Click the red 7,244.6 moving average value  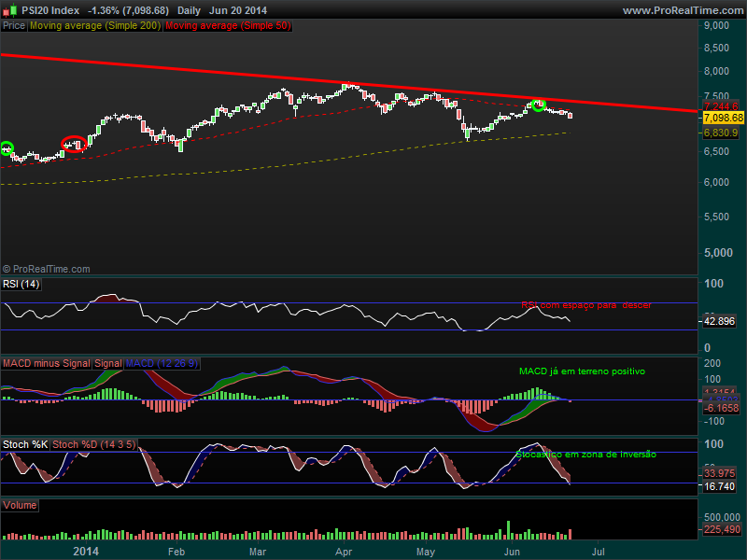[721, 106]
